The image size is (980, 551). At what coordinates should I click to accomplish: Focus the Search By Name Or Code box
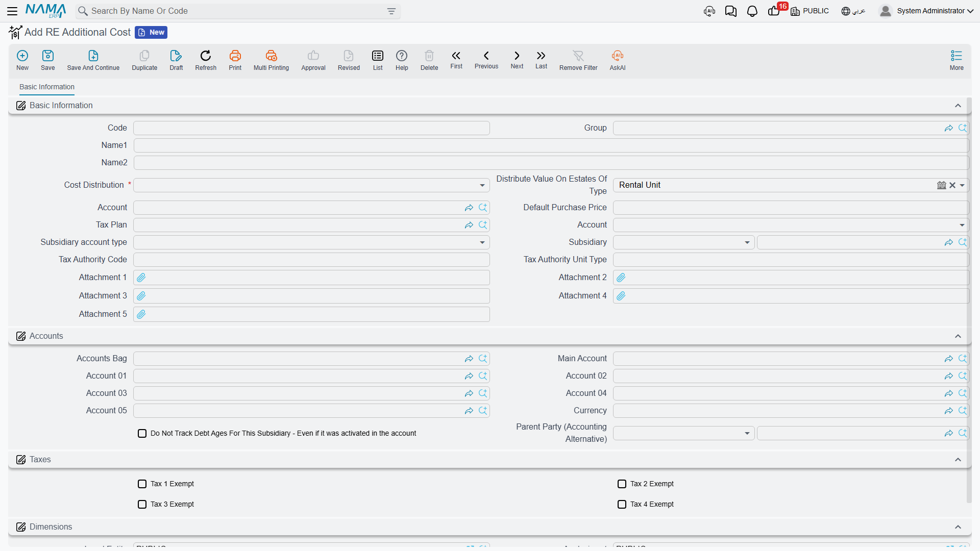pos(237,11)
